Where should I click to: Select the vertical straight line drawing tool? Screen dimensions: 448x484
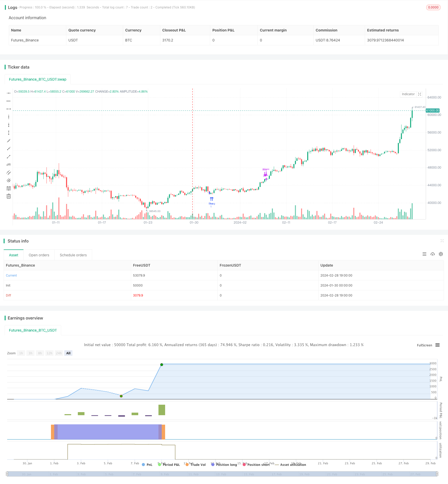(9, 117)
